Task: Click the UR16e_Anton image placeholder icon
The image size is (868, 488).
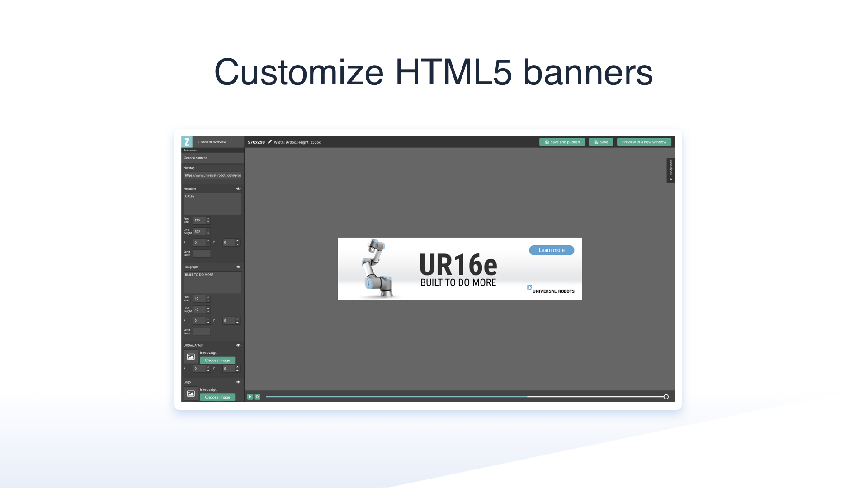Action: [191, 357]
